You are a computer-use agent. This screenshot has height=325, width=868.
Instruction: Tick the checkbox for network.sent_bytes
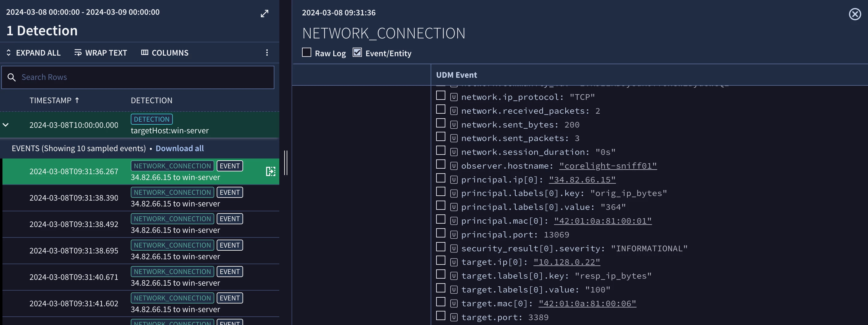coord(440,123)
